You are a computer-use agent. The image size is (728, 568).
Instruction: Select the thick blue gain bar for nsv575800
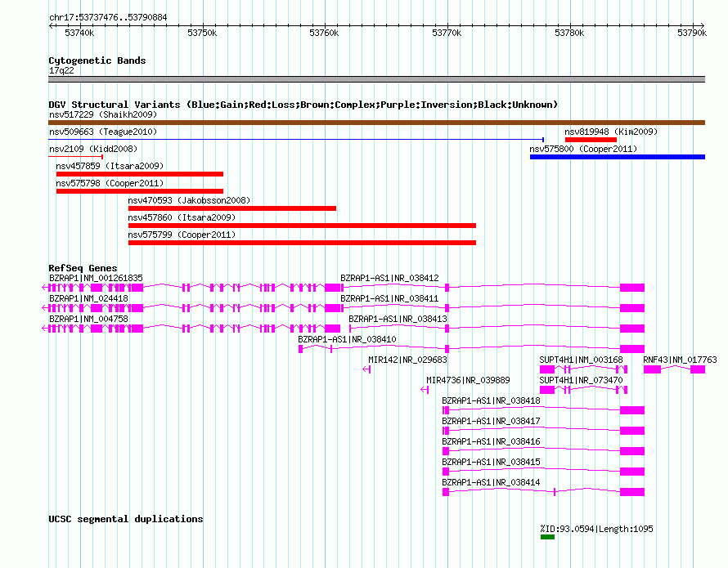618,157
